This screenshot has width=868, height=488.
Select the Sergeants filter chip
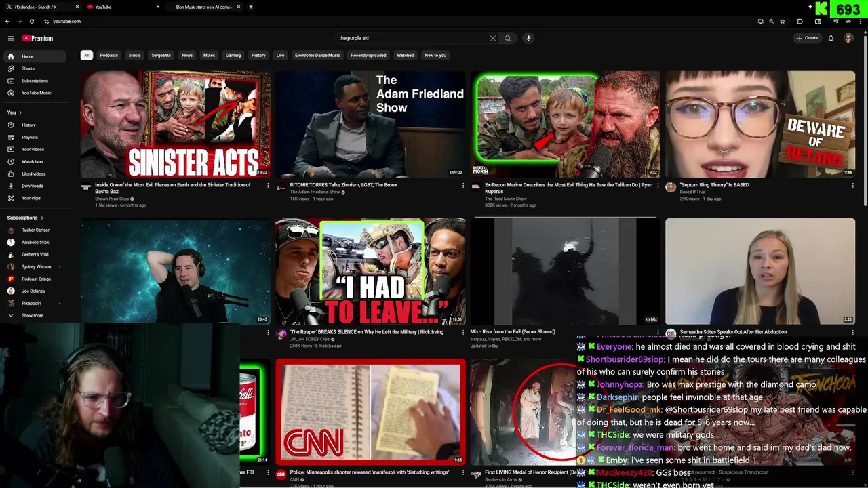[x=161, y=56]
